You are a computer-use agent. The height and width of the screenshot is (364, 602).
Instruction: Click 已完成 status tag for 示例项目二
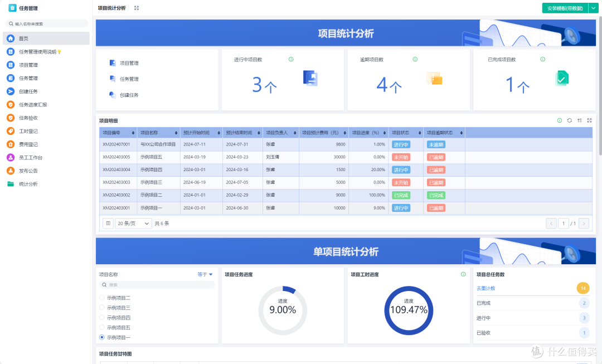click(x=401, y=196)
